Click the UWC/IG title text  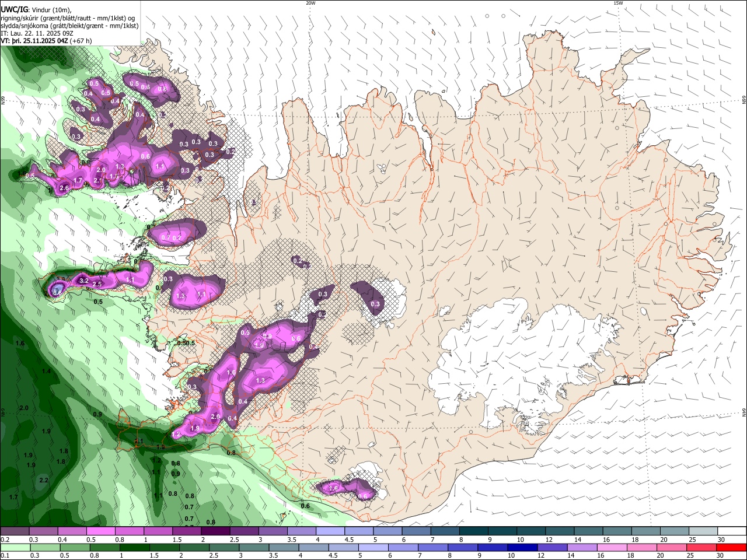point(14,9)
